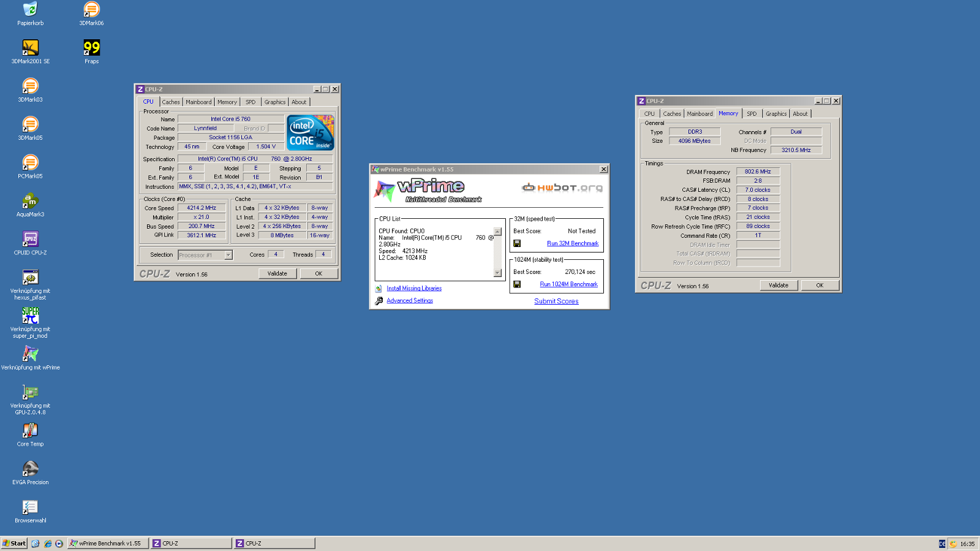The height and width of the screenshot is (551, 980).
Task: Open the 3DMark2001 SE desktop icon
Action: tap(30, 48)
